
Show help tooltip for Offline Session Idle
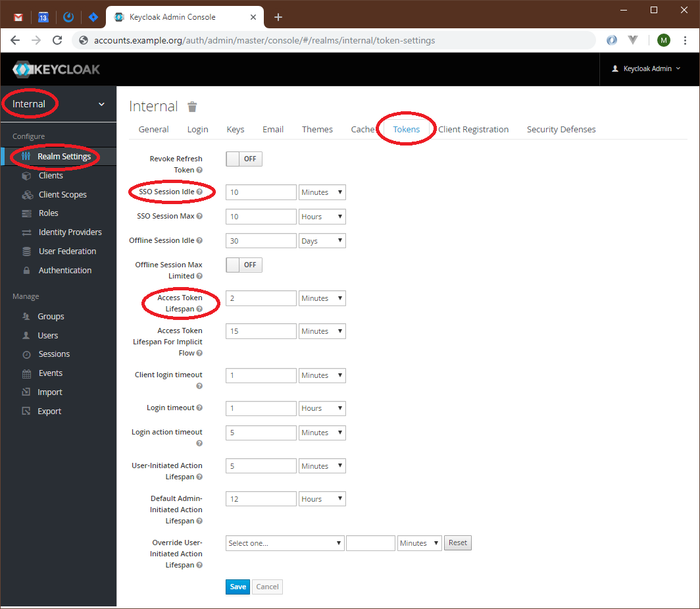[199, 240]
